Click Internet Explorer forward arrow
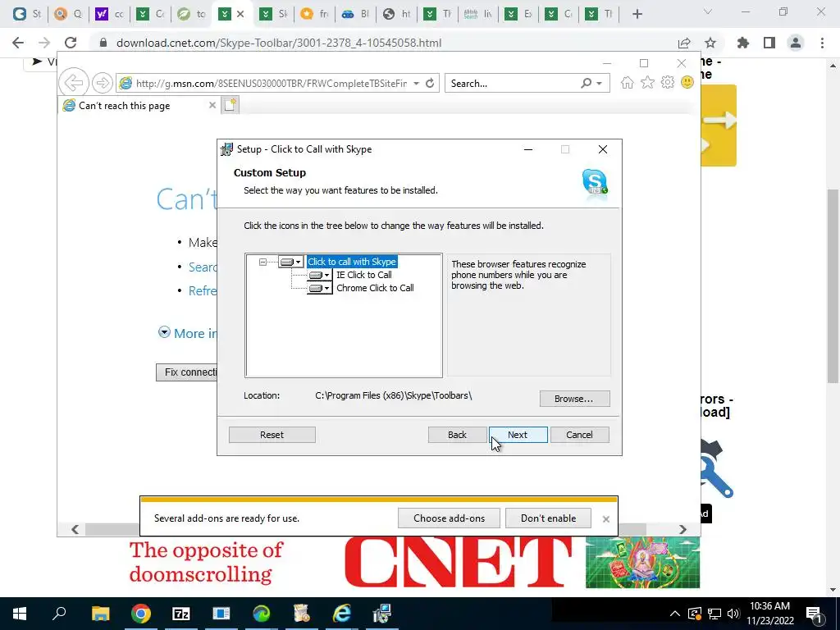Viewport: 840px width, 630px height. tap(102, 83)
